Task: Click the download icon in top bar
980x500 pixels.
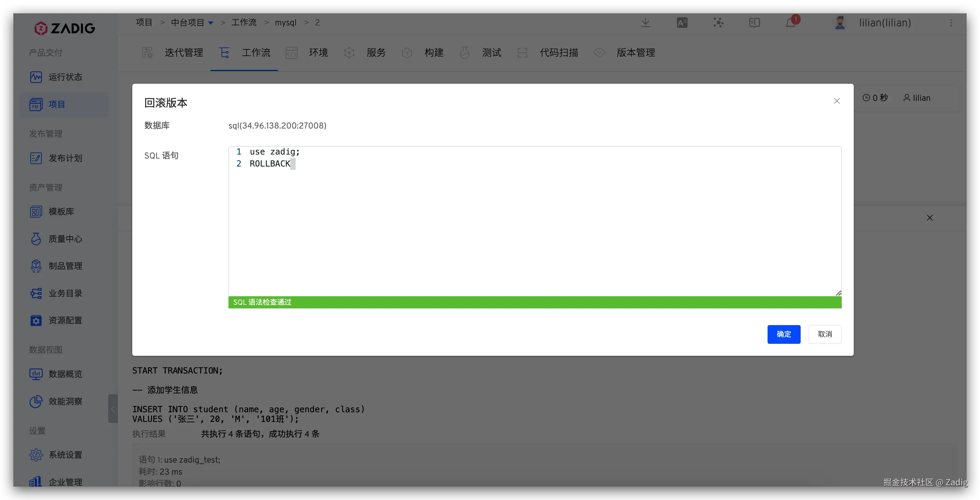Action: click(645, 23)
